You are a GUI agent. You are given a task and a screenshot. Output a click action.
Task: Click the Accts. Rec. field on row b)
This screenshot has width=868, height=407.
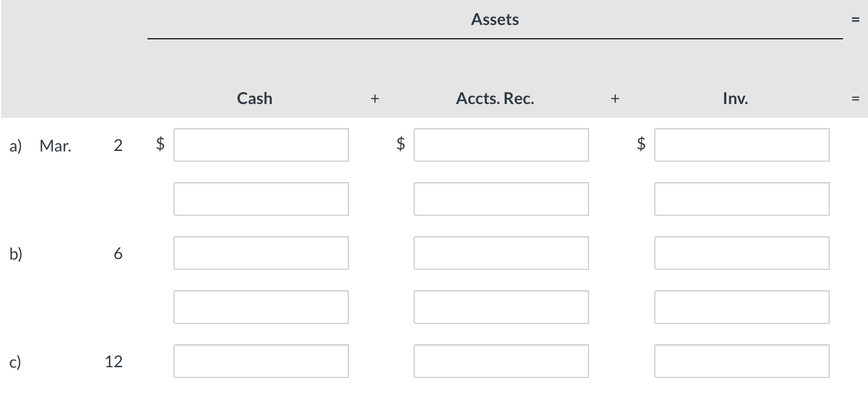click(x=501, y=252)
